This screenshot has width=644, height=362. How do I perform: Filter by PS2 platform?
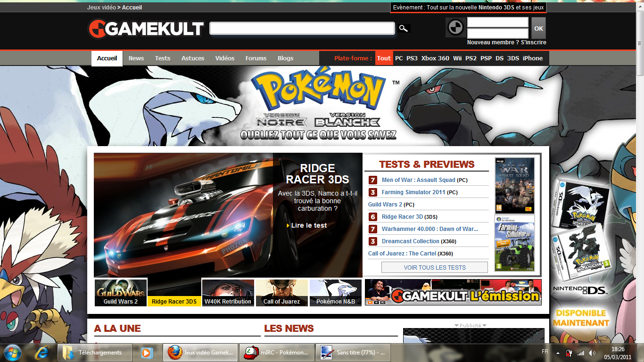[471, 58]
